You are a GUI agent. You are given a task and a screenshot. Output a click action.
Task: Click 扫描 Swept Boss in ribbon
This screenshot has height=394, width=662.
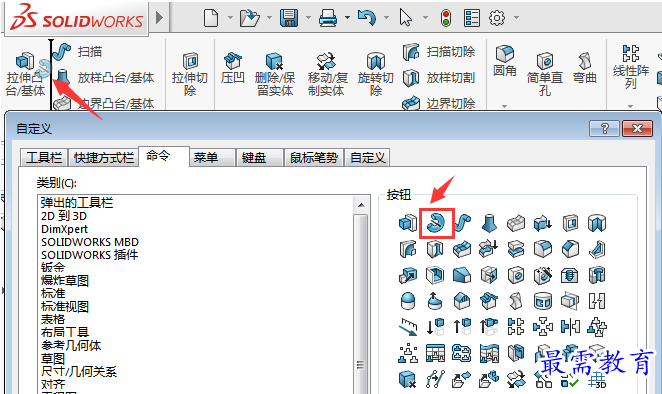point(79,52)
